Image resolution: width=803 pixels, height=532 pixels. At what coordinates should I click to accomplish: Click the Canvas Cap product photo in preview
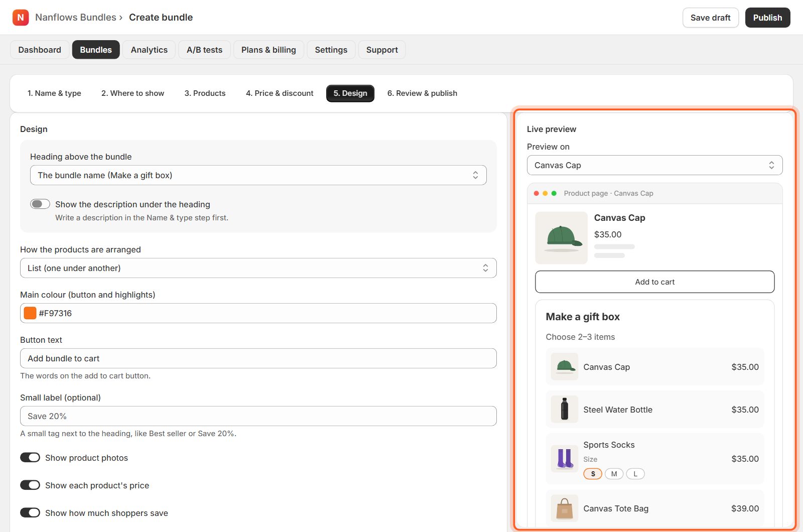click(561, 238)
